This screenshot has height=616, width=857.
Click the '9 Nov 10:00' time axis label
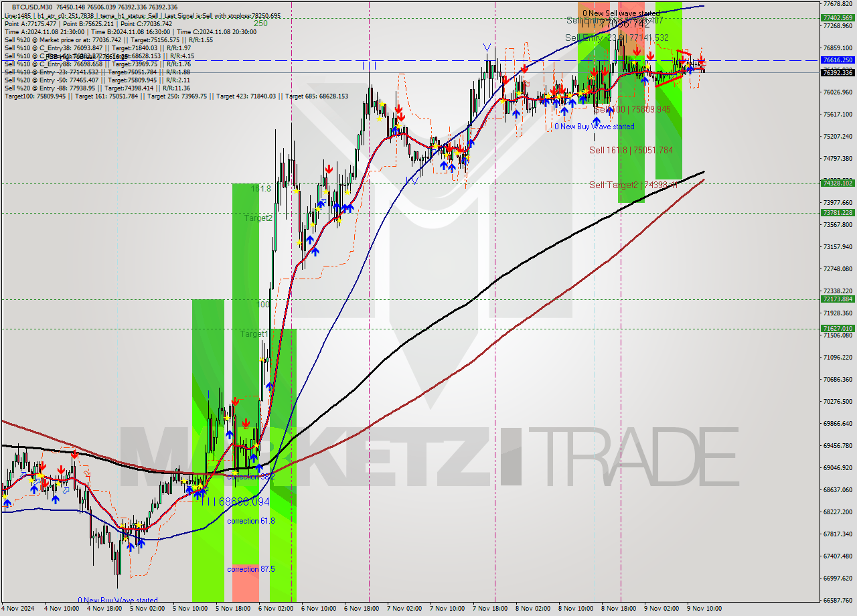(705, 609)
